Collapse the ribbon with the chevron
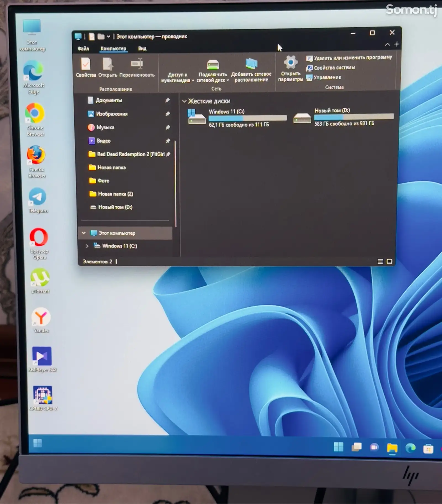 pyautogui.click(x=387, y=44)
